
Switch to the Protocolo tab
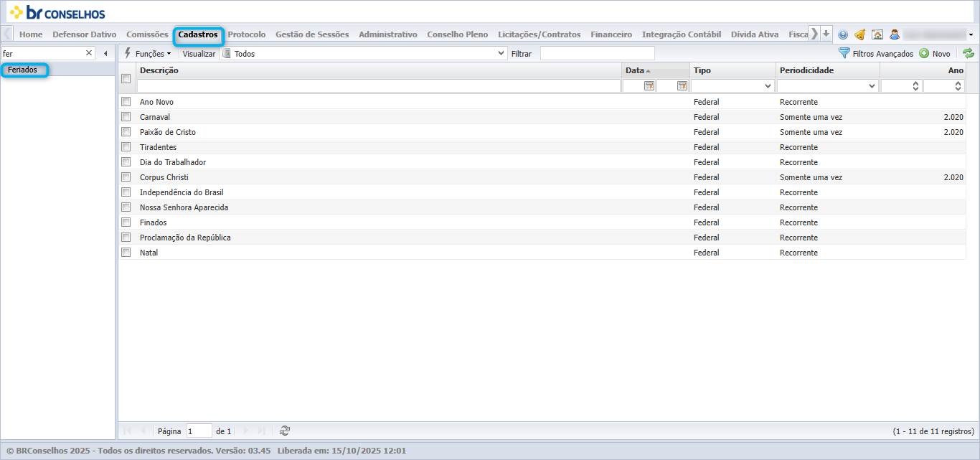pos(247,34)
